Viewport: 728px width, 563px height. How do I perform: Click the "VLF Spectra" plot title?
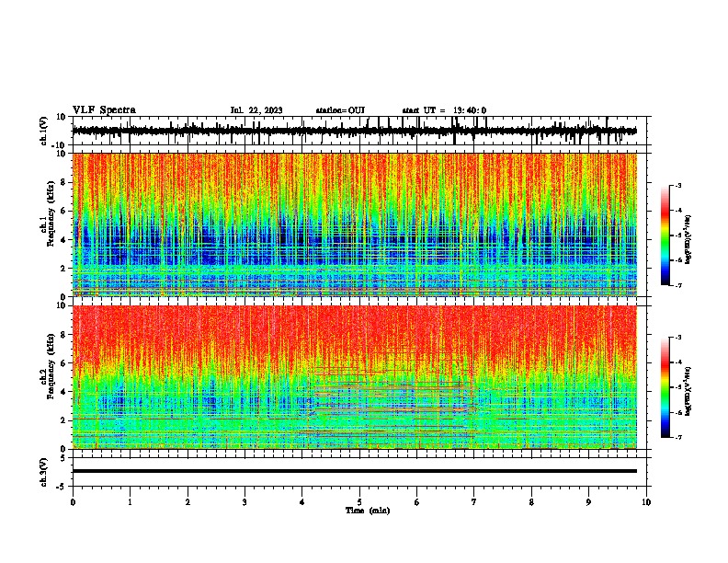(x=104, y=110)
